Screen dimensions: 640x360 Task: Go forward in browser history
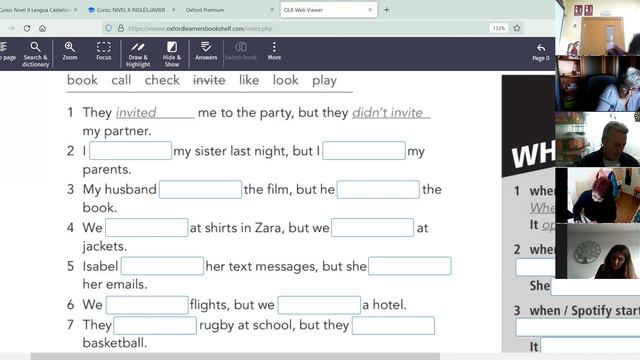pyautogui.click(x=11, y=28)
